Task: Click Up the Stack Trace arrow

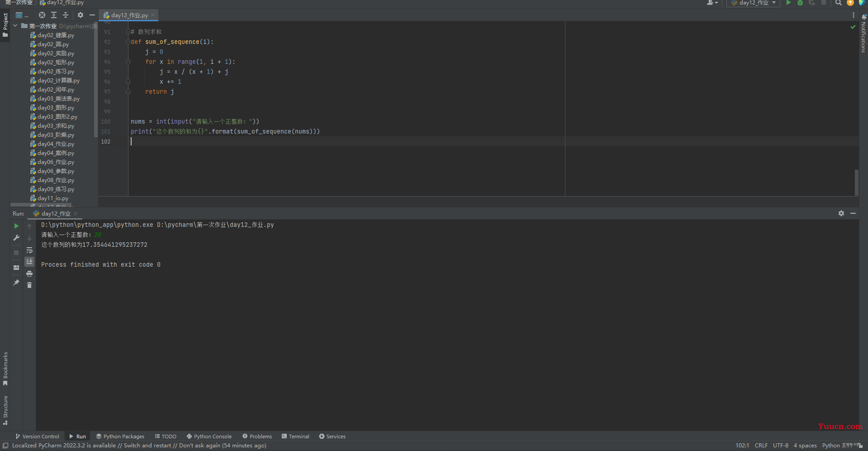Action: [x=29, y=226]
